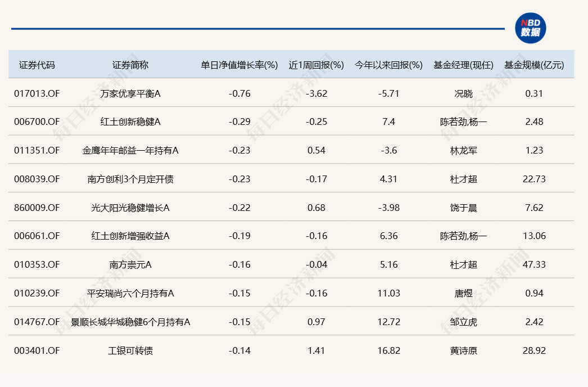Click the -0.17 weekly return value

click(x=316, y=179)
